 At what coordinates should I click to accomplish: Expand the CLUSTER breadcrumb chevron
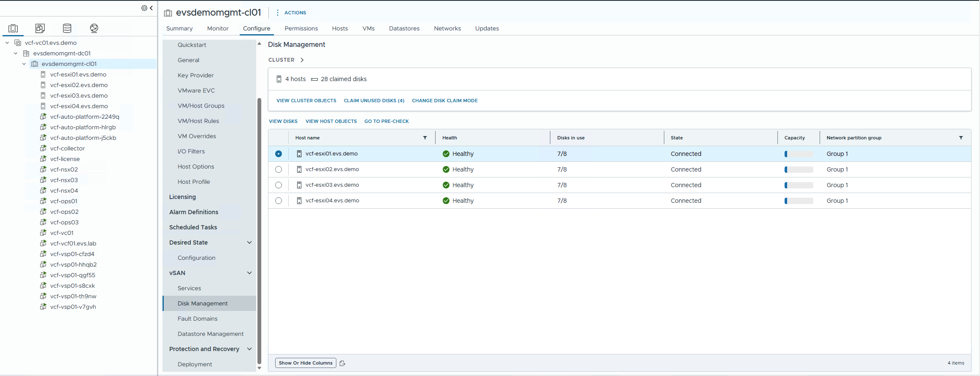302,60
